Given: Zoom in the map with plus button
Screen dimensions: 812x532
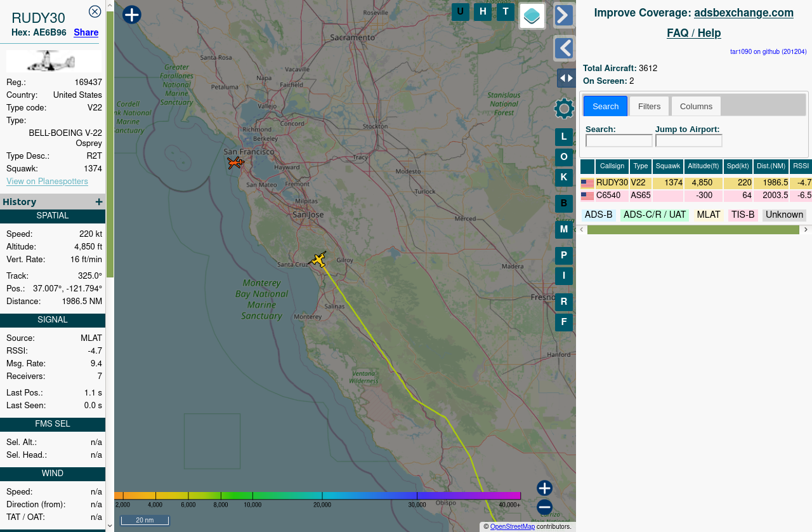Looking at the screenshot, I should coord(544,488).
